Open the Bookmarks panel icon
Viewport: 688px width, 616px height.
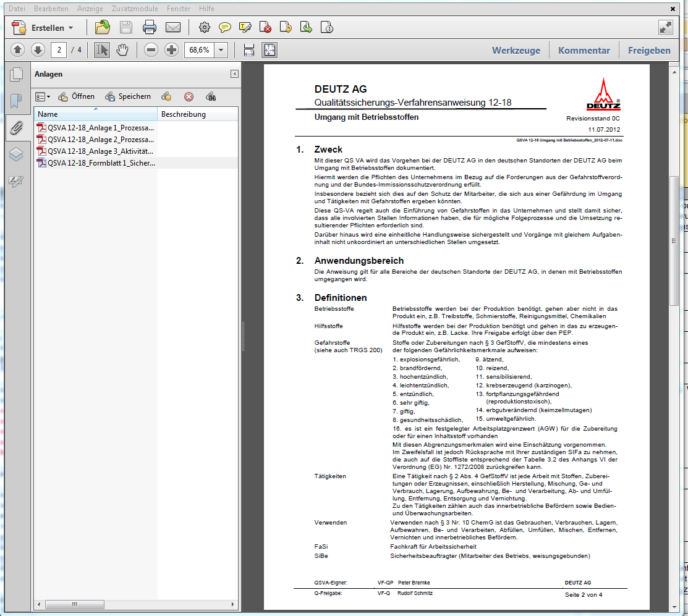click(x=17, y=101)
